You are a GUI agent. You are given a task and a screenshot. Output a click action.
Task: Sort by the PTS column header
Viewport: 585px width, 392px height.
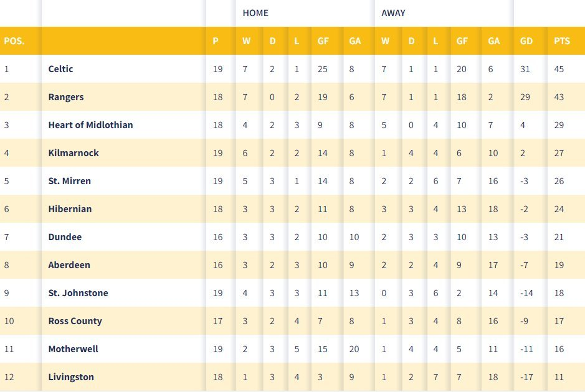562,41
